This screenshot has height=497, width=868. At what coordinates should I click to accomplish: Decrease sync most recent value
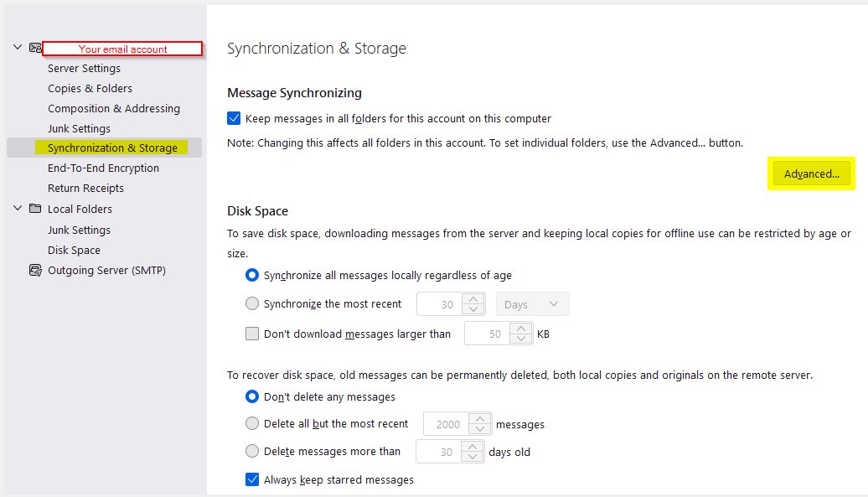(x=473, y=309)
